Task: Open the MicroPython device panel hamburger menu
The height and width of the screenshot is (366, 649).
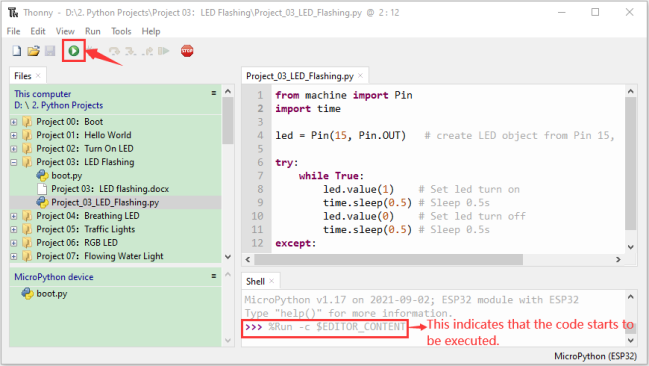Action: (214, 276)
